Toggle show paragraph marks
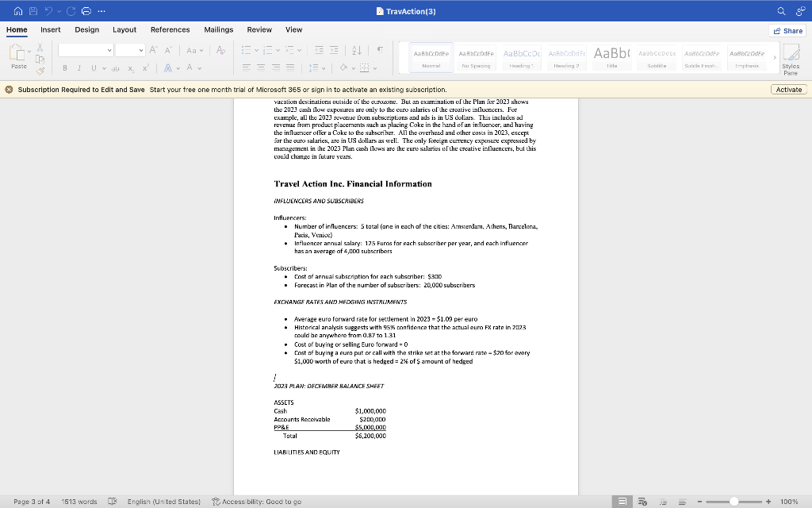 (380, 50)
